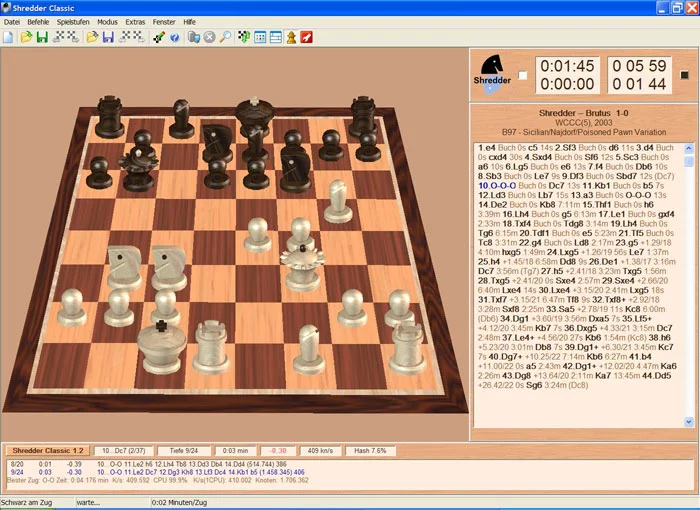Click the game header Shredder – Brutus 1-0

583,113
